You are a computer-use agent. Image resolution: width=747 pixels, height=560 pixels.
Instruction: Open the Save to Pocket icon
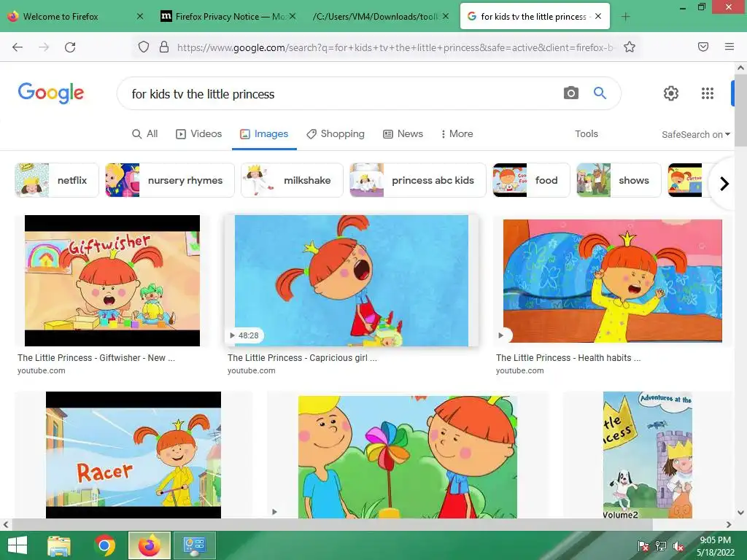point(703,47)
